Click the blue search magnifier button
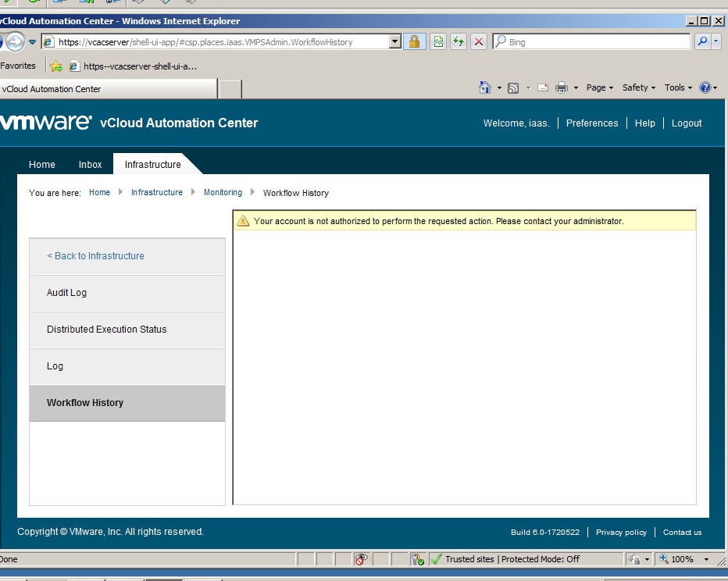The image size is (728, 581). click(702, 41)
